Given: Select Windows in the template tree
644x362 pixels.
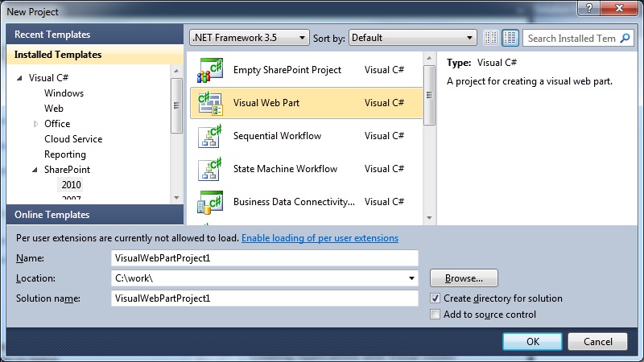Looking at the screenshot, I should tap(64, 93).
